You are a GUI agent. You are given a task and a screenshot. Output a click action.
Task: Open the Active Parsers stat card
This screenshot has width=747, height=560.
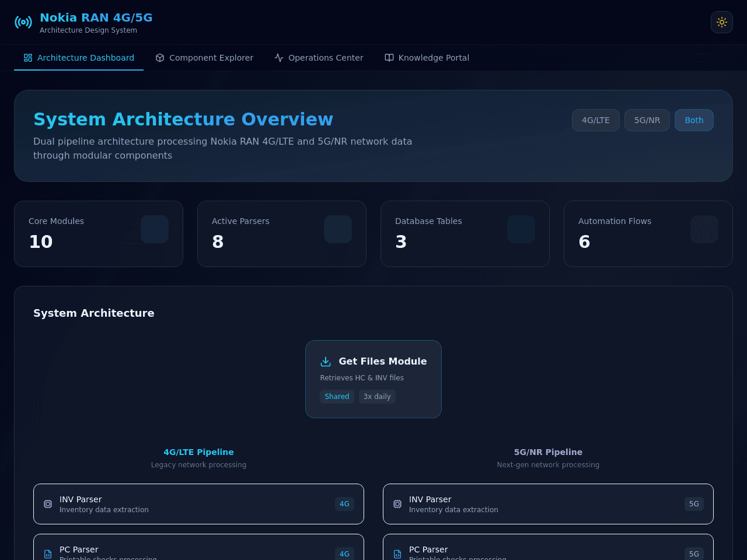point(282,234)
